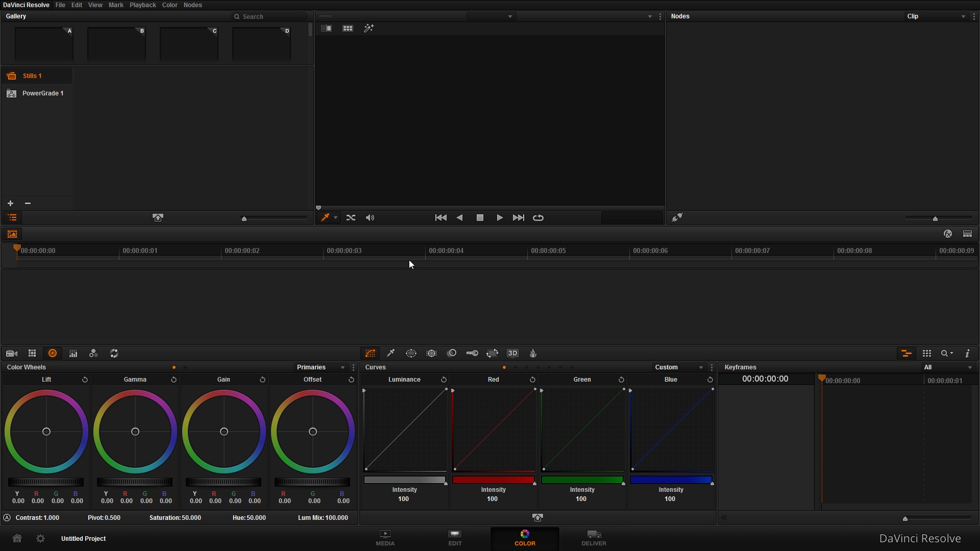Open the Color Wheels options menu
This screenshot has width=980, height=551.
tap(353, 367)
